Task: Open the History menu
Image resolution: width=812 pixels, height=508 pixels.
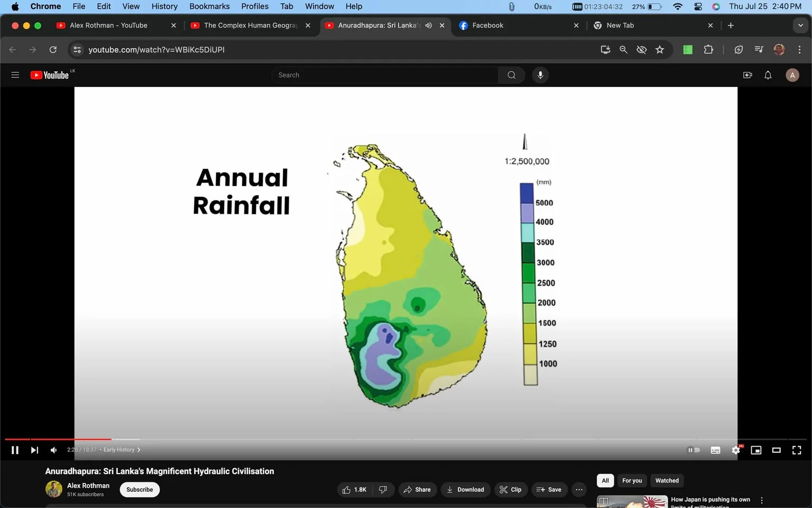Action: coord(164,6)
